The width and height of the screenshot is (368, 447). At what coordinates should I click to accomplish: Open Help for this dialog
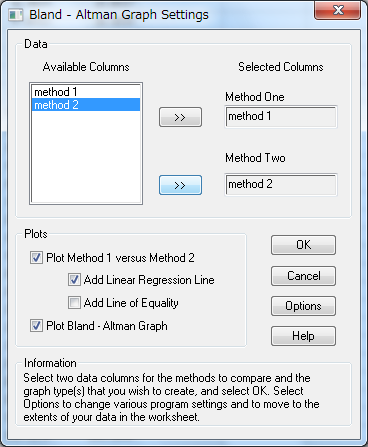[x=303, y=336]
